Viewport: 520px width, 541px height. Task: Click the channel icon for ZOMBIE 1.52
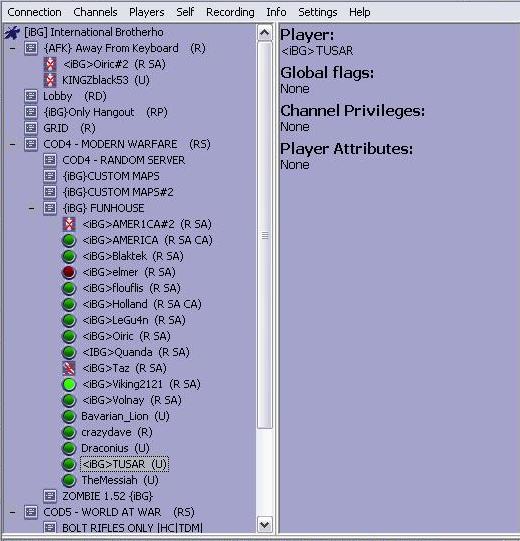coord(50,496)
